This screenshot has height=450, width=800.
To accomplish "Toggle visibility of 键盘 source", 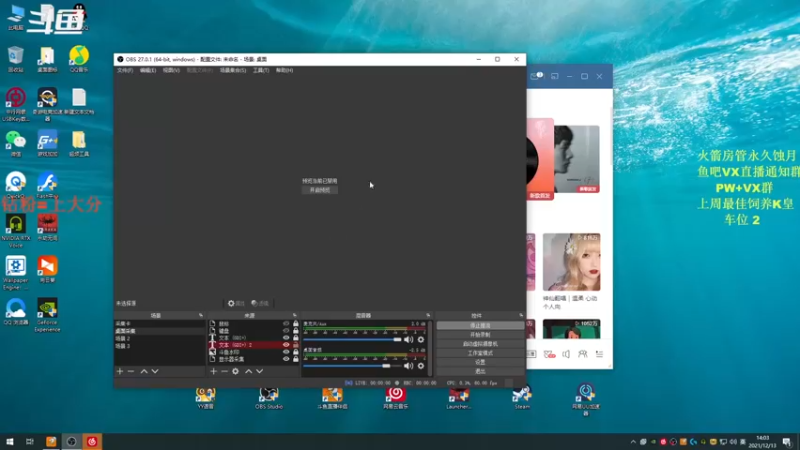I will click(x=286, y=331).
